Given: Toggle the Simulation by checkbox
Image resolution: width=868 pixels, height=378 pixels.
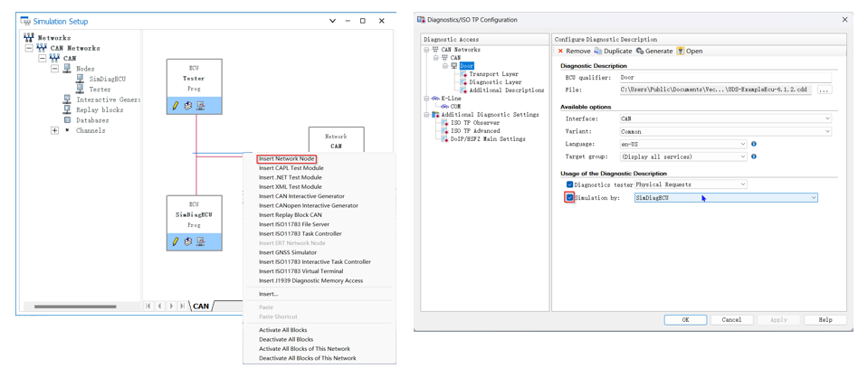Looking at the screenshot, I should point(569,197).
